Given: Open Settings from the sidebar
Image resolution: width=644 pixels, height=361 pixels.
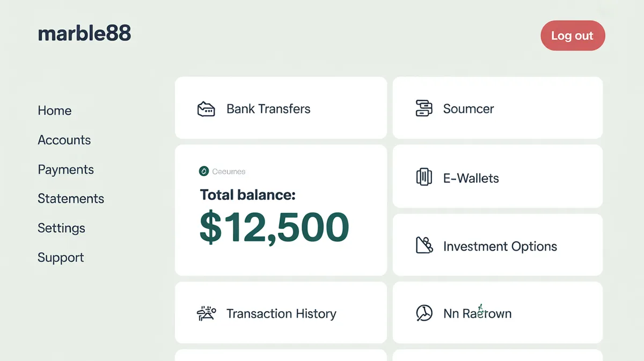Looking at the screenshot, I should pyautogui.click(x=61, y=228).
